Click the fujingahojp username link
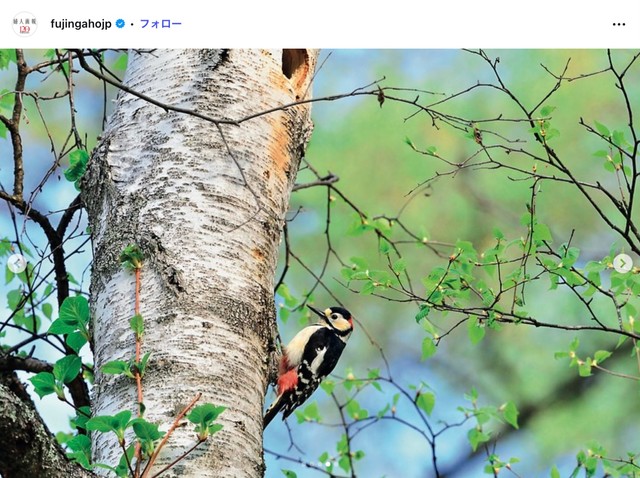This screenshot has height=478, width=640. tap(81, 24)
